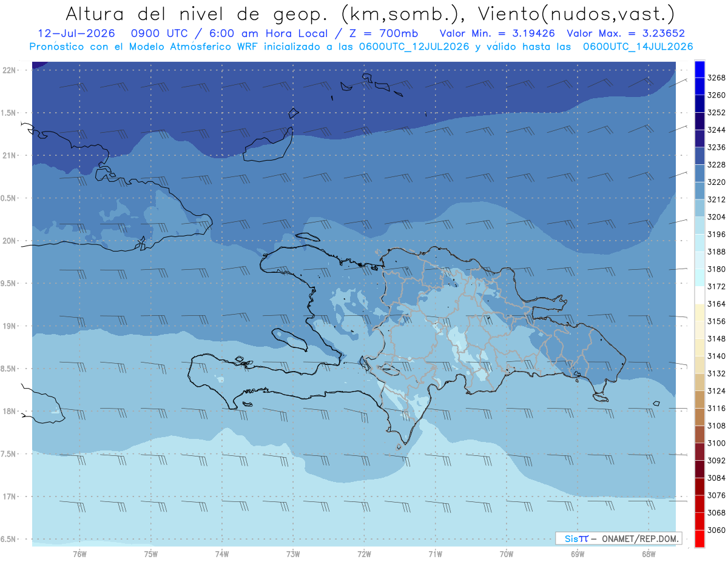Click legend value 3204
The height and width of the screenshot is (562, 728).
coord(716,217)
